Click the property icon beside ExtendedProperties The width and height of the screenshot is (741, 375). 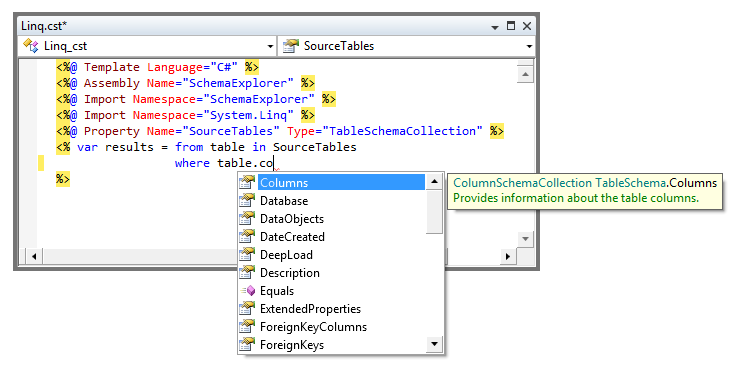click(x=247, y=308)
